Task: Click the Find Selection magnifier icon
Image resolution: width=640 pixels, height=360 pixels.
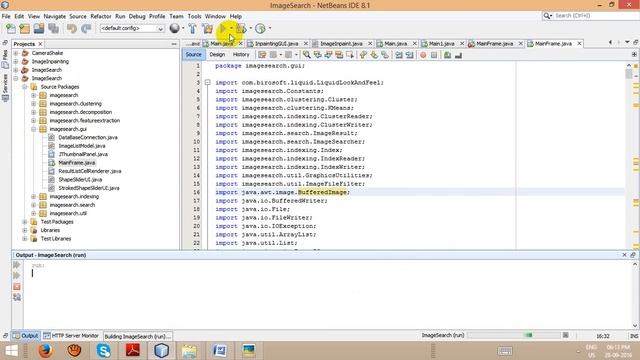Action: click(x=307, y=55)
